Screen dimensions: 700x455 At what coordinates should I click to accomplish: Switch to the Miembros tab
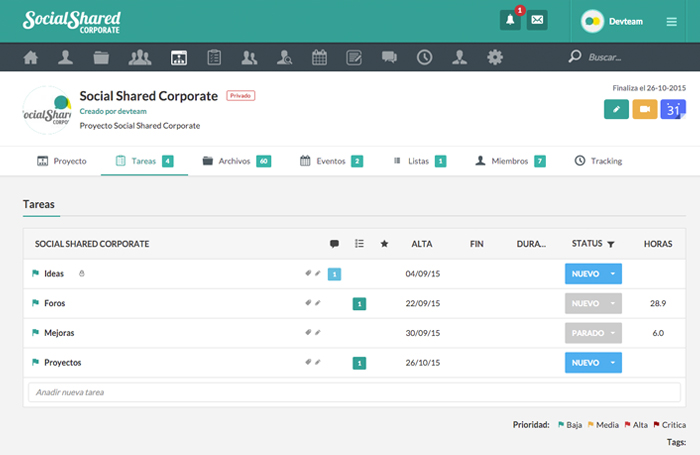coord(510,161)
